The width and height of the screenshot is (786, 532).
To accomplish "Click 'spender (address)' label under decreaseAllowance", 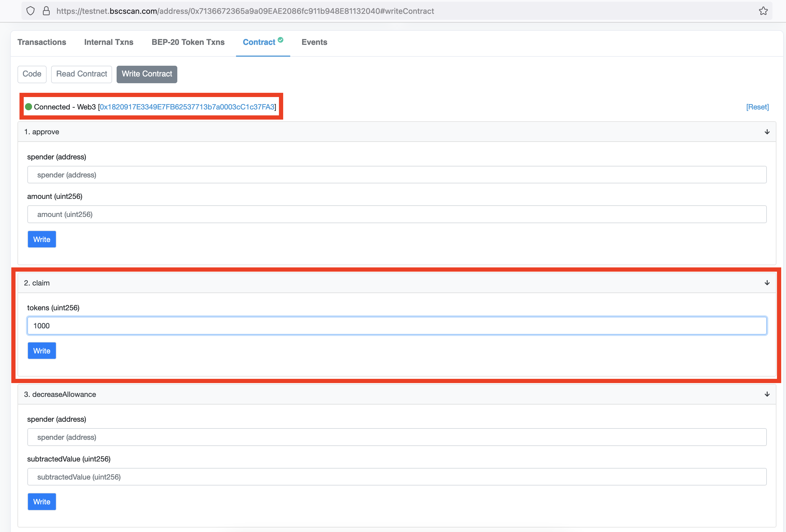I will click(57, 419).
